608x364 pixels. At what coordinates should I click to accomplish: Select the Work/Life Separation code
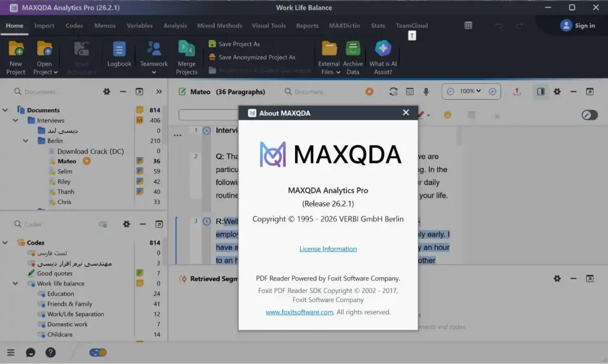point(75,314)
